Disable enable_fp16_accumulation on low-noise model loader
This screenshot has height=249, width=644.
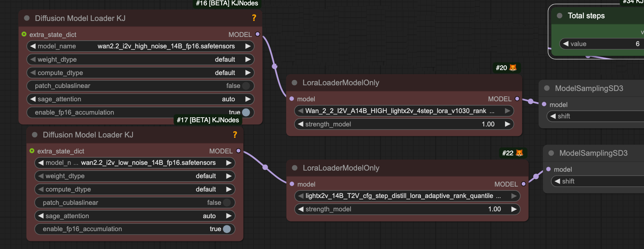point(227,229)
